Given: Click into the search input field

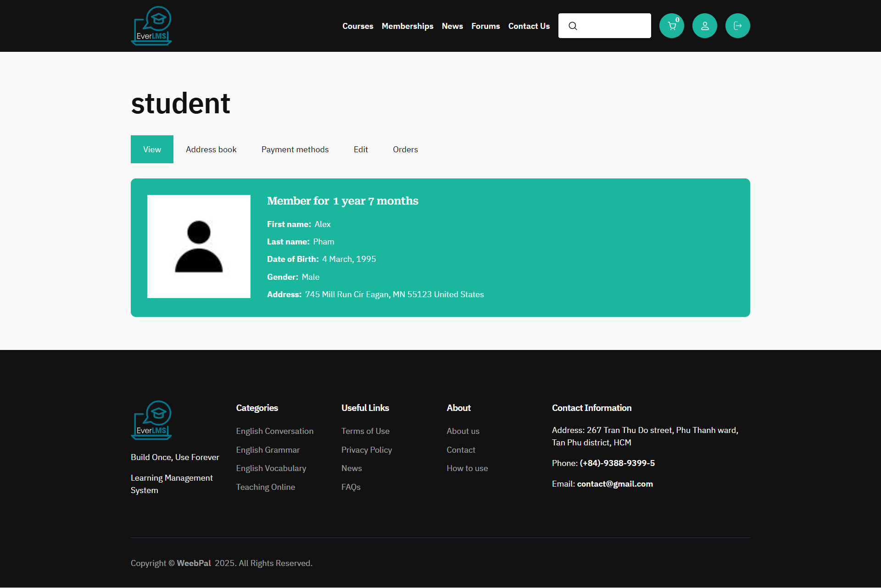Looking at the screenshot, I should 613,26.
